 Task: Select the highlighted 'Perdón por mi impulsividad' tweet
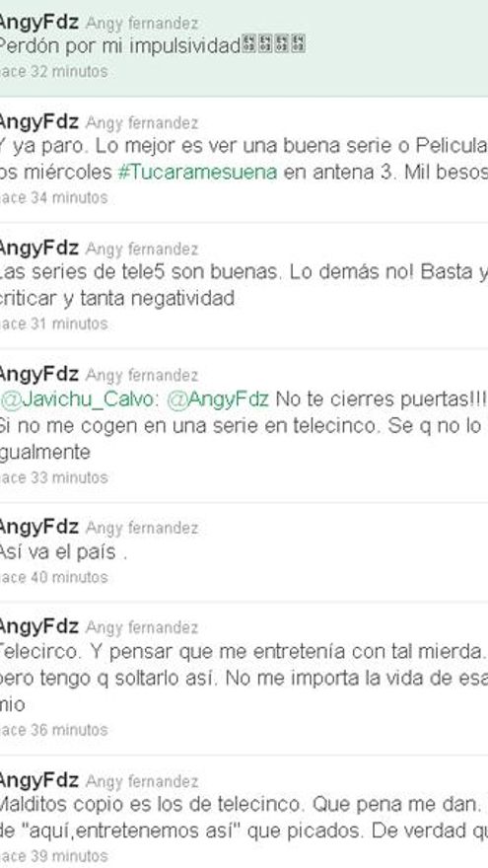(x=244, y=48)
